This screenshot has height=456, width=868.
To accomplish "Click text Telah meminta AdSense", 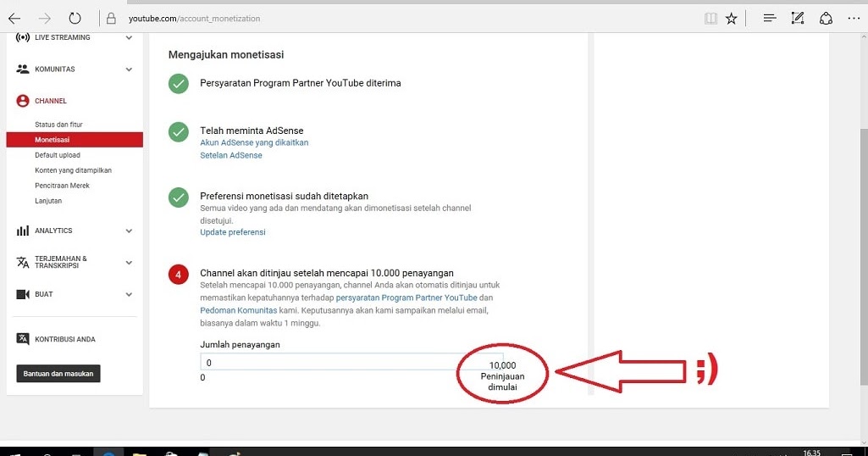I will [252, 131].
